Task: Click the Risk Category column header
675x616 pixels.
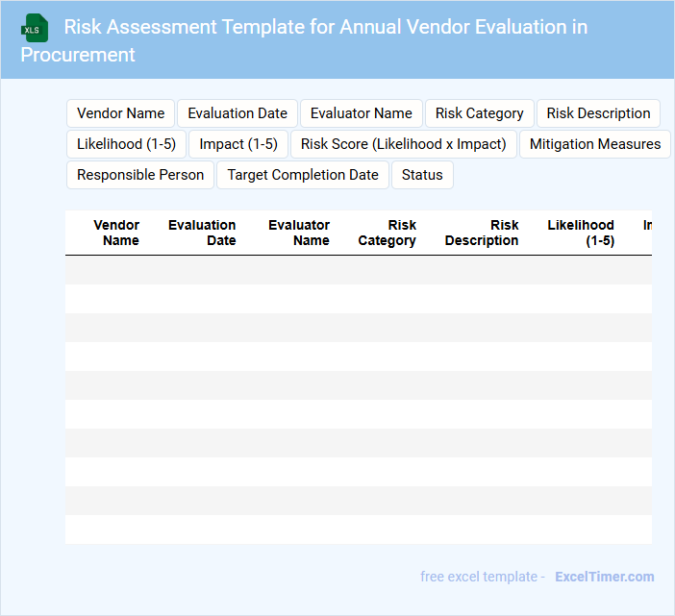Action: click(x=387, y=233)
